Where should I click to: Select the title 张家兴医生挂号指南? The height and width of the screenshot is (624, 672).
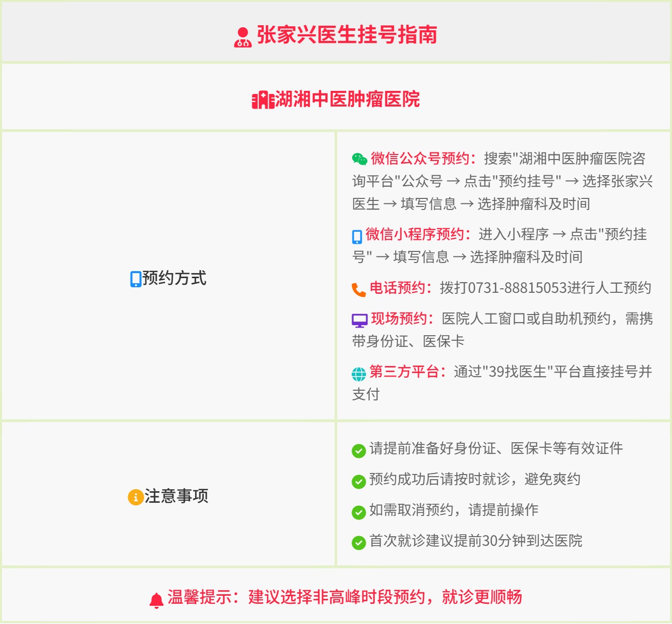coord(347,35)
